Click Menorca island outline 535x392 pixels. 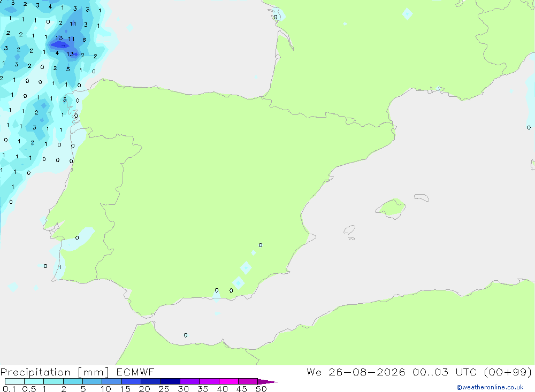pos(422,197)
